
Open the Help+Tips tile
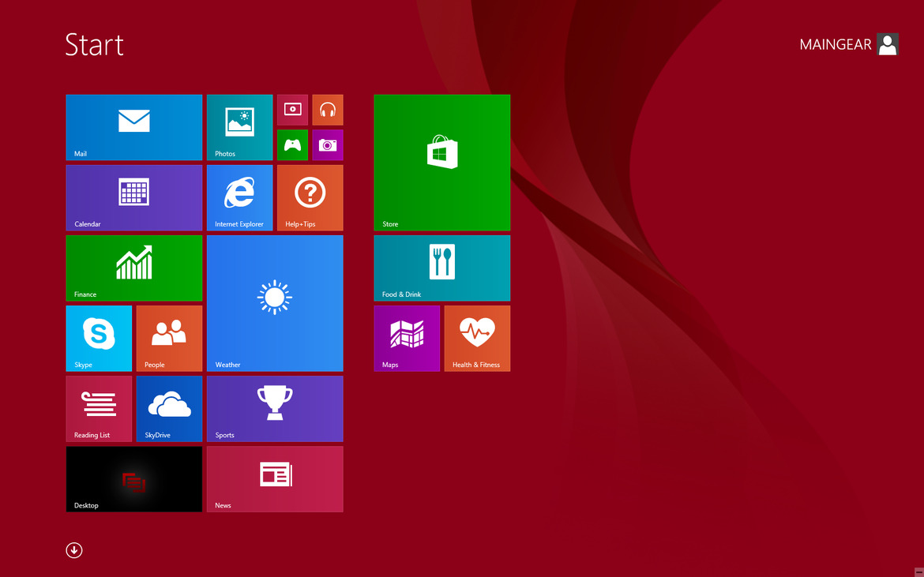[x=310, y=198]
